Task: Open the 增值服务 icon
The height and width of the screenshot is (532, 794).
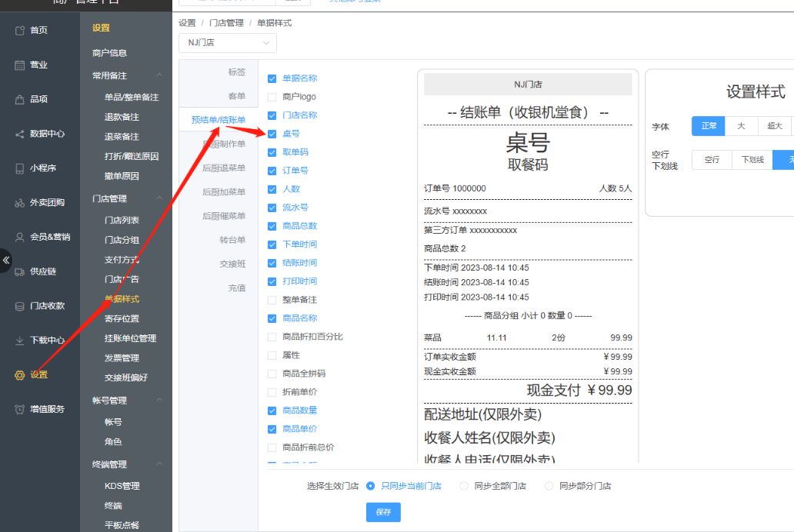Action: click(20, 409)
